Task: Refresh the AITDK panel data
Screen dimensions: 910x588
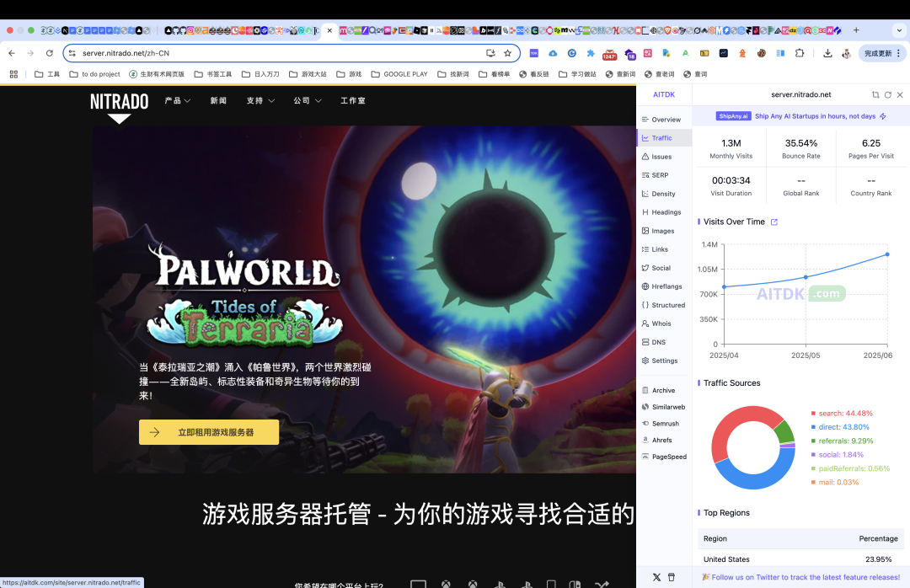Action: 888,94
